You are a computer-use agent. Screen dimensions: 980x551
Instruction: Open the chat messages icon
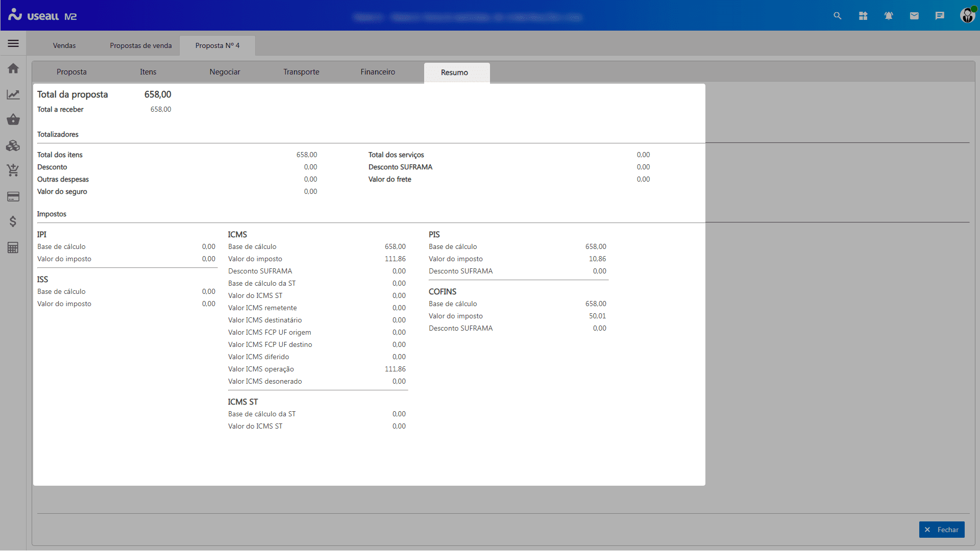[x=940, y=16]
